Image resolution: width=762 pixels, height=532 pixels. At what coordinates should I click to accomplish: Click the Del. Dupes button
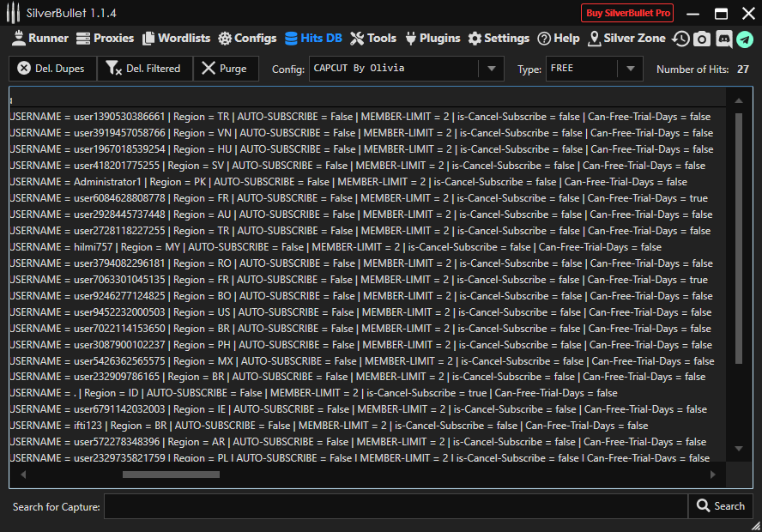pos(51,69)
